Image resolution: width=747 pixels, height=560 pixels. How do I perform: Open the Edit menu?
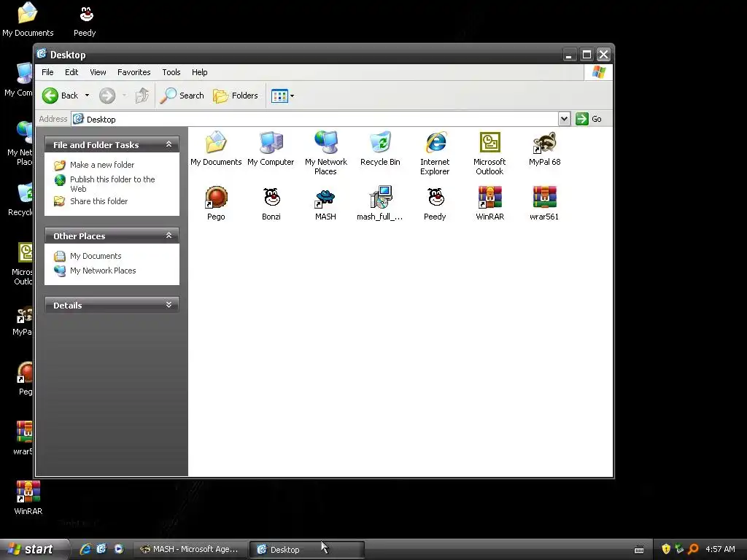pyautogui.click(x=71, y=72)
